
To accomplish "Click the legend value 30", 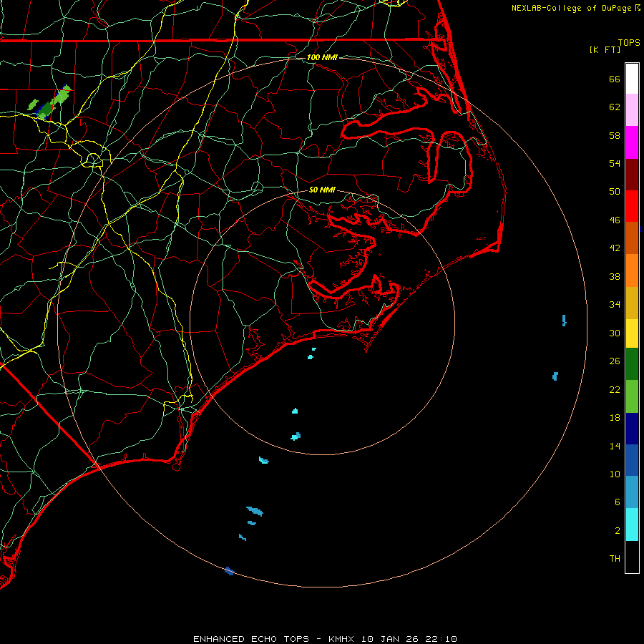I will 615,333.
